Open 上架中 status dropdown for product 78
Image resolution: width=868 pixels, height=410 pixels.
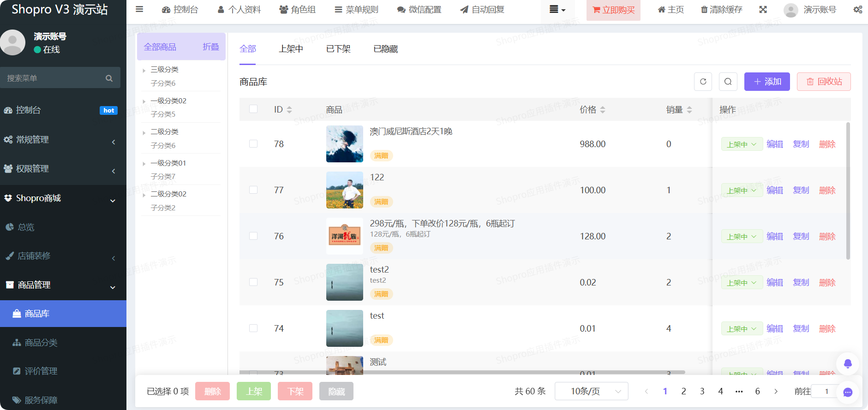click(x=742, y=144)
